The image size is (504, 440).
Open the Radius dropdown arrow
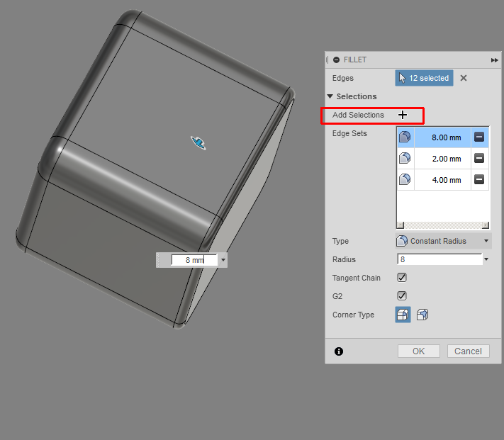pos(486,259)
